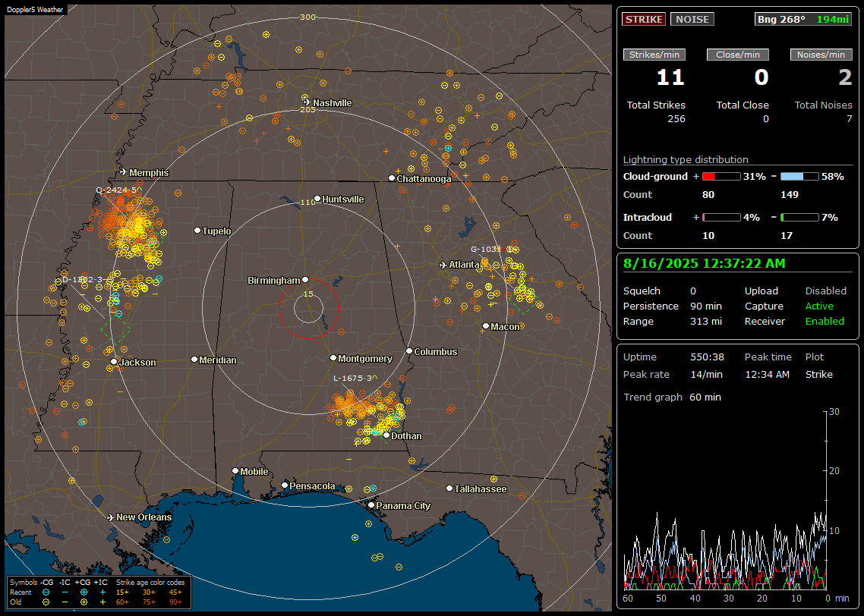Click the Total Noises count 7
The width and height of the screenshot is (864, 616).
(849, 119)
